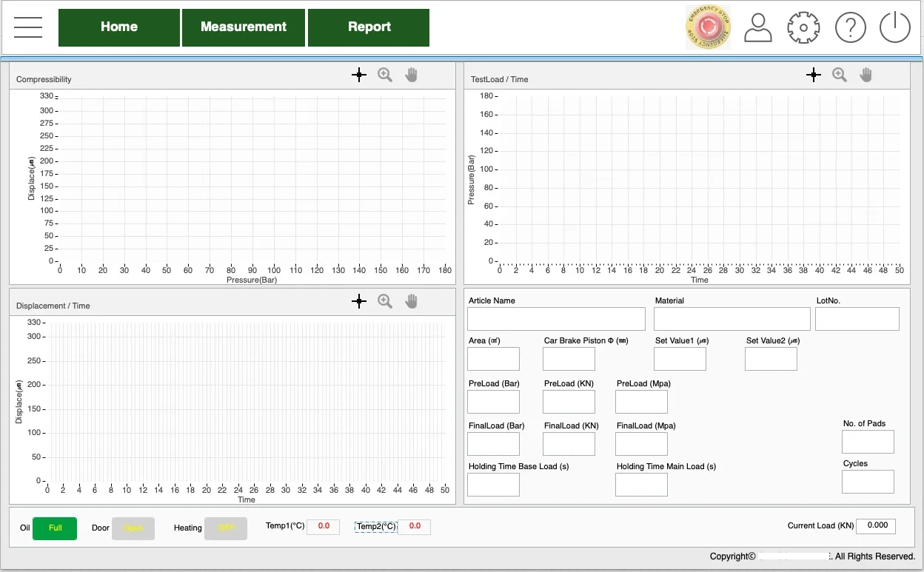Click the Article Name input field
The width and height of the screenshot is (924, 572).
click(556, 319)
